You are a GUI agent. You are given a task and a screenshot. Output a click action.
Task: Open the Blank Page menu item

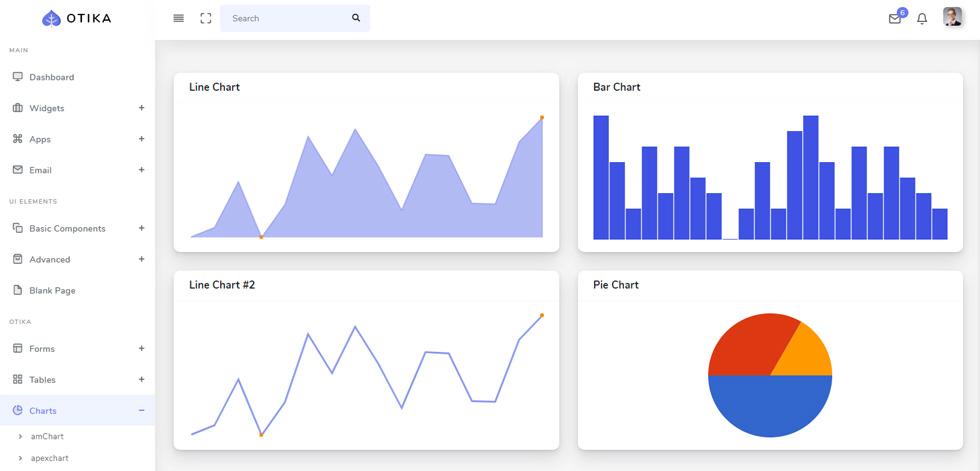click(x=78, y=290)
